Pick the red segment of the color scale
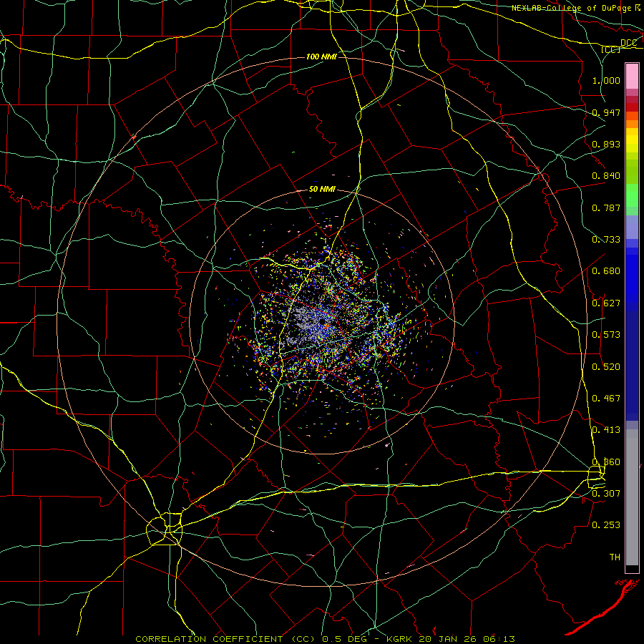This screenshot has height=644, width=644. pos(632,107)
